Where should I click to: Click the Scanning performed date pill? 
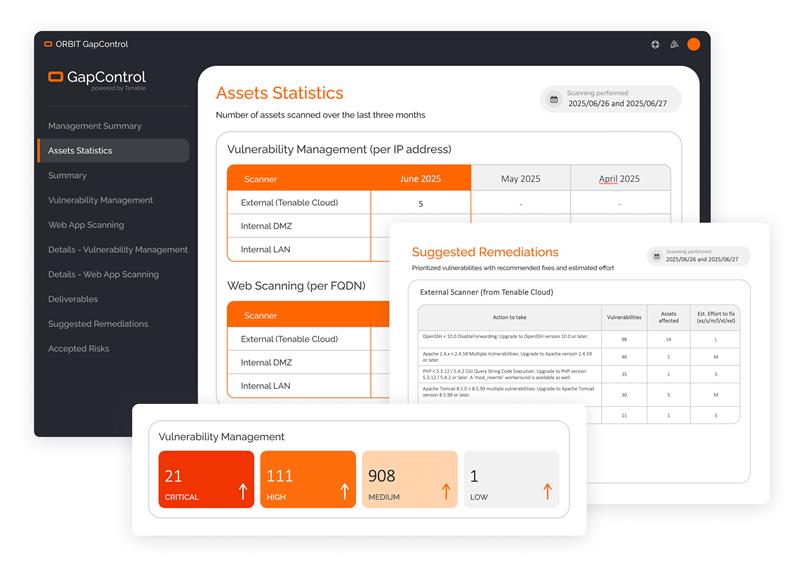click(x=611, y=99)
